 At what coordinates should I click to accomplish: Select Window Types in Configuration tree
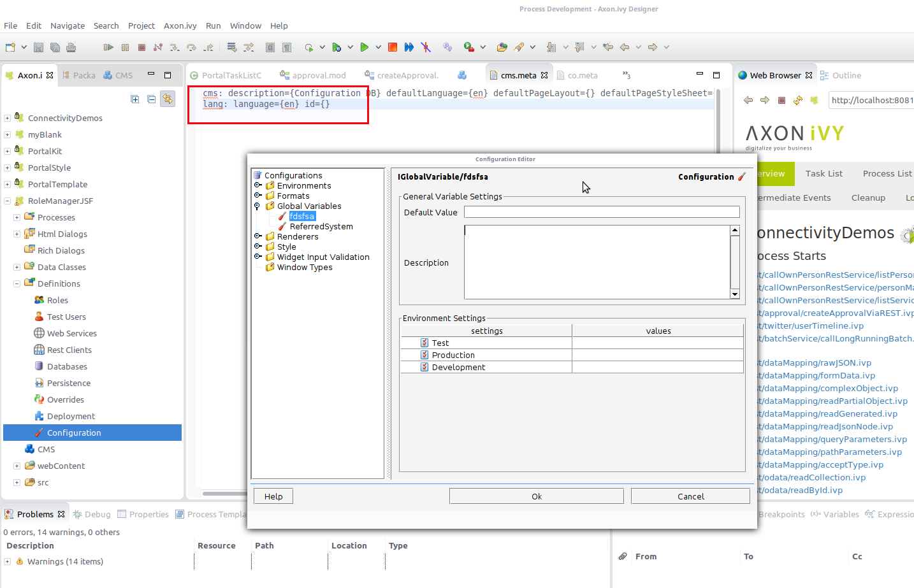point(305,267)
